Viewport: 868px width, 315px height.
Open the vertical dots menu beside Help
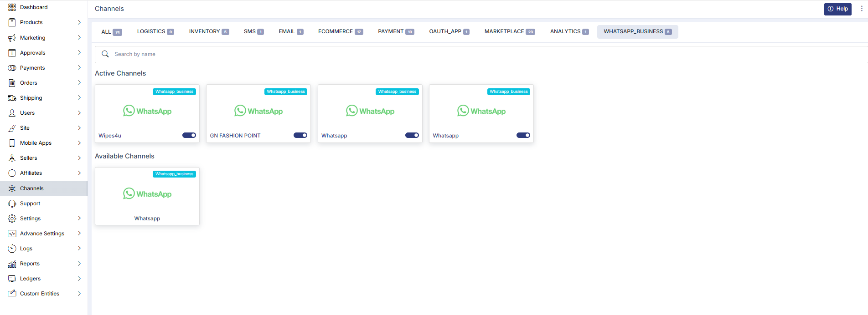pos(861,9)
